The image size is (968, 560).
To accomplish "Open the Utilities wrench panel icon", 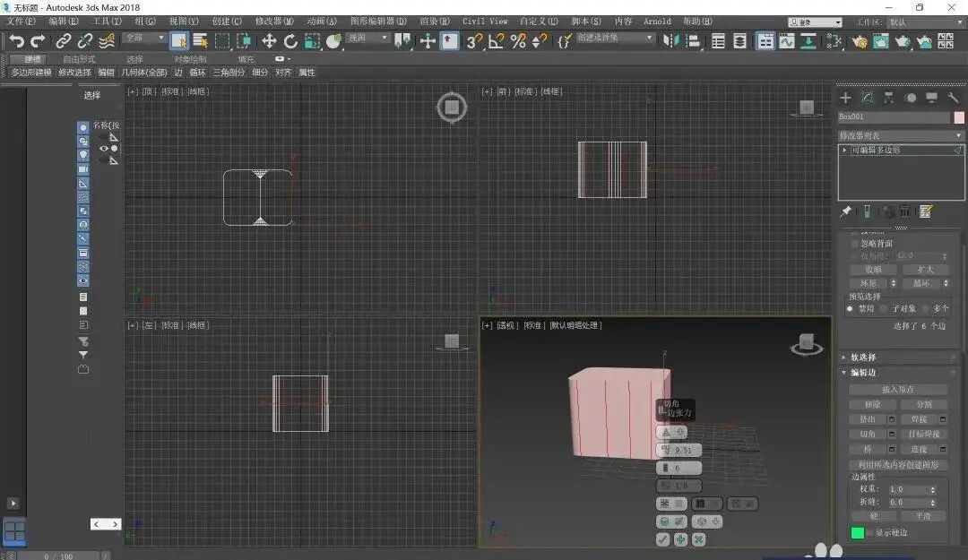I will coord(953,98).
